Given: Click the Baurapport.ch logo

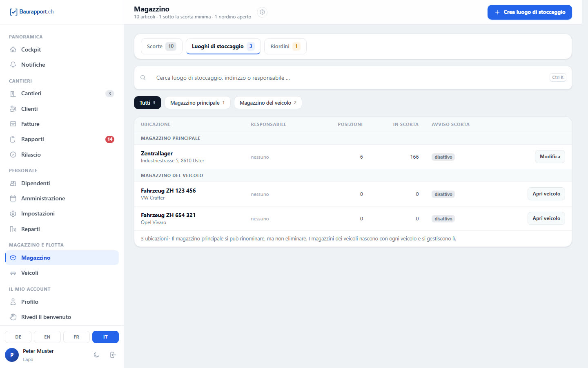Looking at the screenshot, I should coord(32,12).
